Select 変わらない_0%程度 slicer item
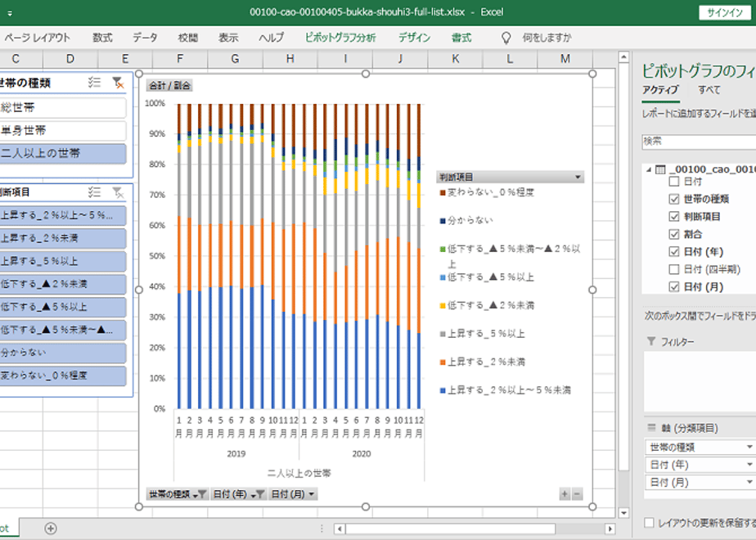Viewport: 756px width, 540px height. point(63,376)
